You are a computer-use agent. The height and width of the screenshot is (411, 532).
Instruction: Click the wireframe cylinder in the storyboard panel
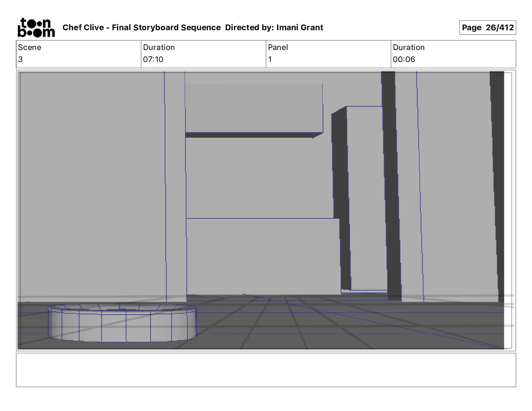pyautogui.click(x=122, y=323)
